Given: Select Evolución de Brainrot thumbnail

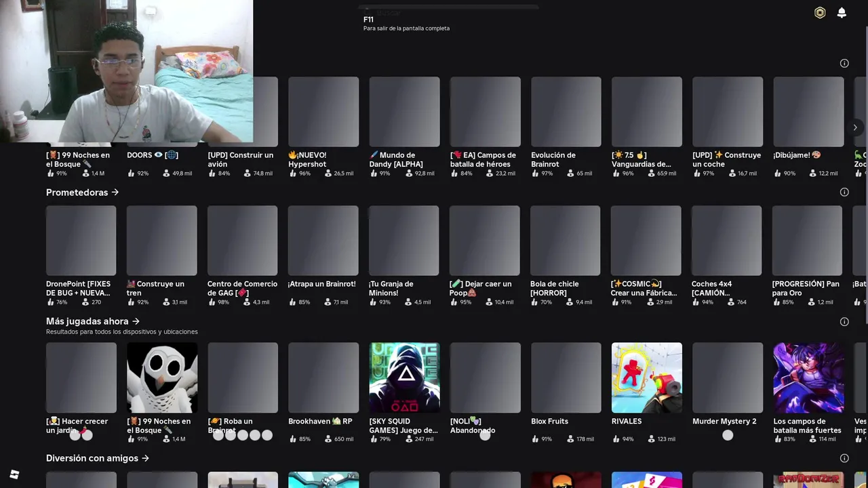Looking at the screenshot, I should coord(566,112).
